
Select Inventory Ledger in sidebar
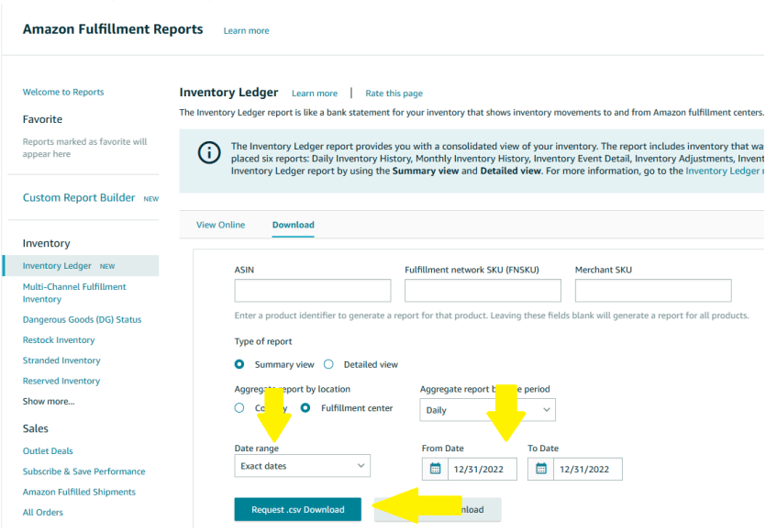pyautogui.click(x=57, y=266)
